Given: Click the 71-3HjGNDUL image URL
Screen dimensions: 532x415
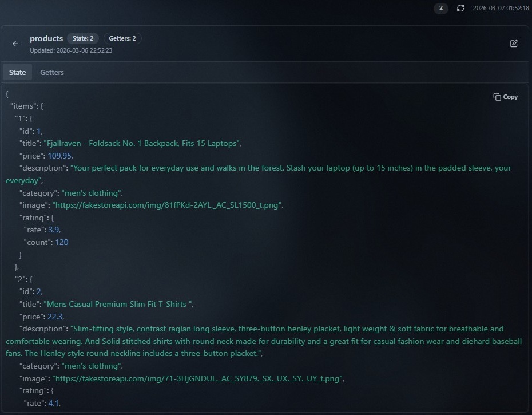Looking at the screenshot, I should [x=198, y=378].
